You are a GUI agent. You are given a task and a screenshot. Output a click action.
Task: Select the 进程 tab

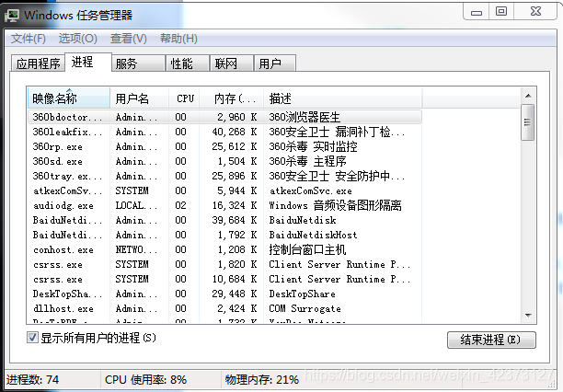pos(88,63)
